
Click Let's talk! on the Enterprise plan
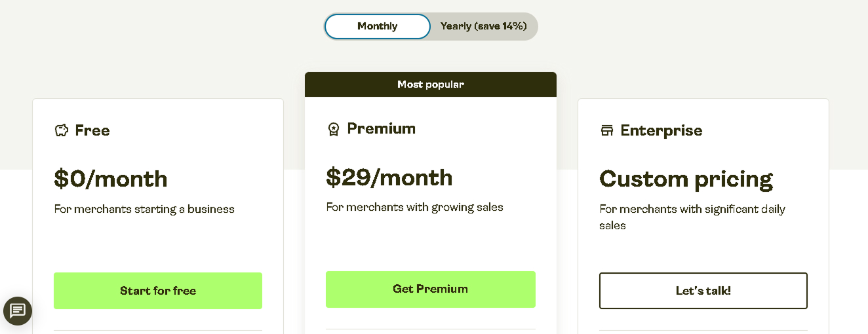point(703,291)
